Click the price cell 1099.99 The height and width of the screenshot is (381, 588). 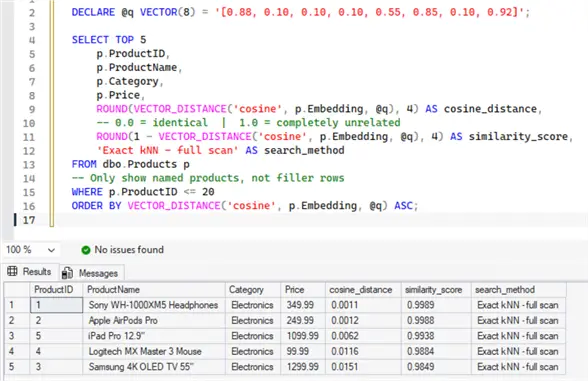(x=303, y=336)
